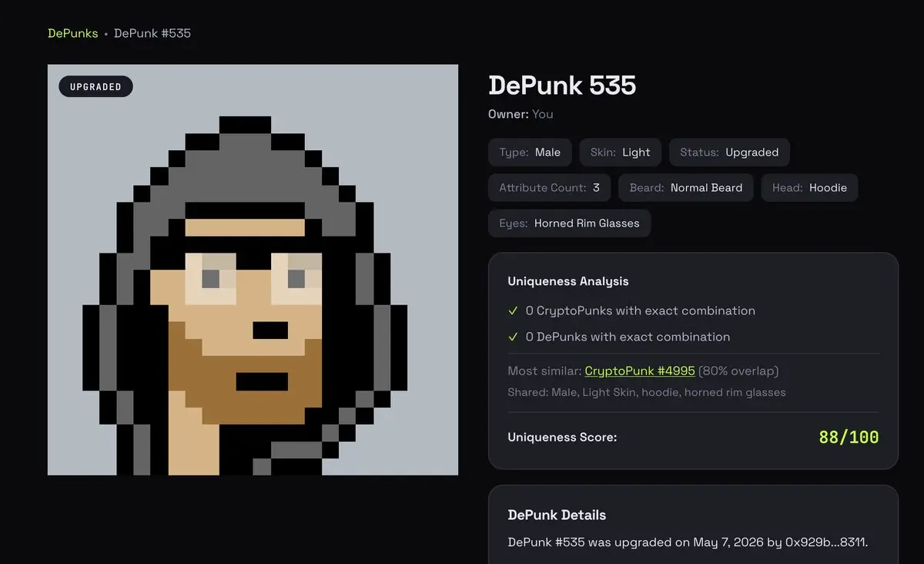Open the DePunk pixel art image
924x564 pixels.
coord(253,270)
